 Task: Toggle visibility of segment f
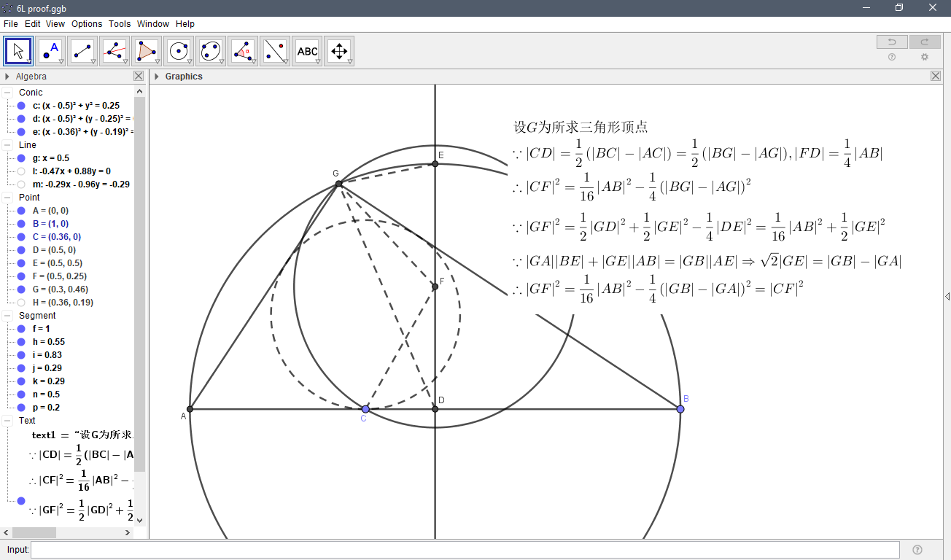point(21,329)
